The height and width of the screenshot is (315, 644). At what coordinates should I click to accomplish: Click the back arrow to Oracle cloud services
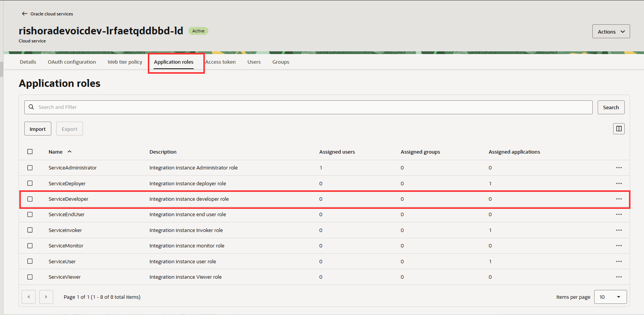pos(25,14)
